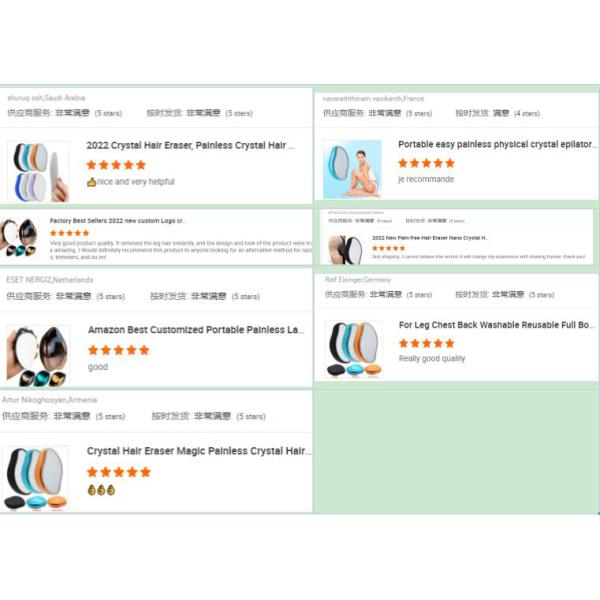
Task: Open the Portable easy painless crystal epilator image
Action: coord(352,169)
